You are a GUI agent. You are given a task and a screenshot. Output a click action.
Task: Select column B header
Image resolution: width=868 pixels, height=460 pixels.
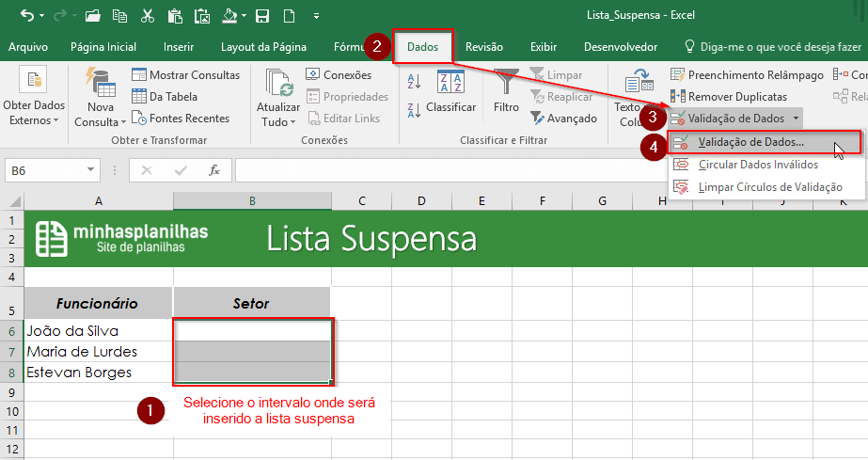click(252, 201)
